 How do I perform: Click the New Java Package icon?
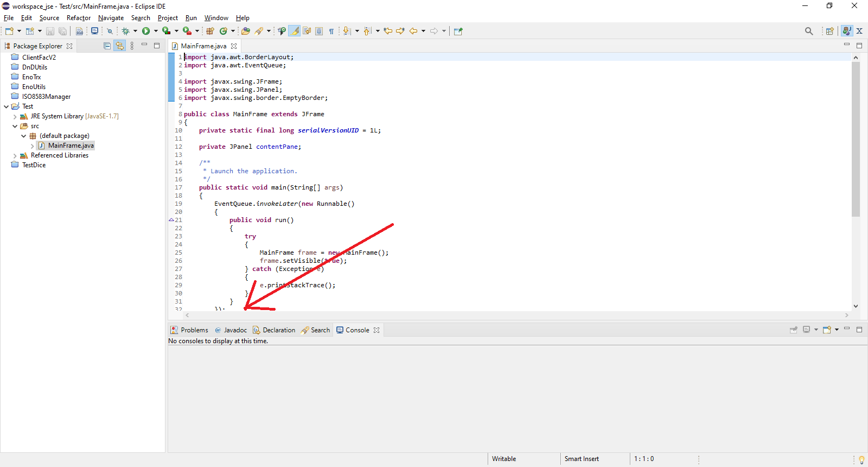click(210, 31)
